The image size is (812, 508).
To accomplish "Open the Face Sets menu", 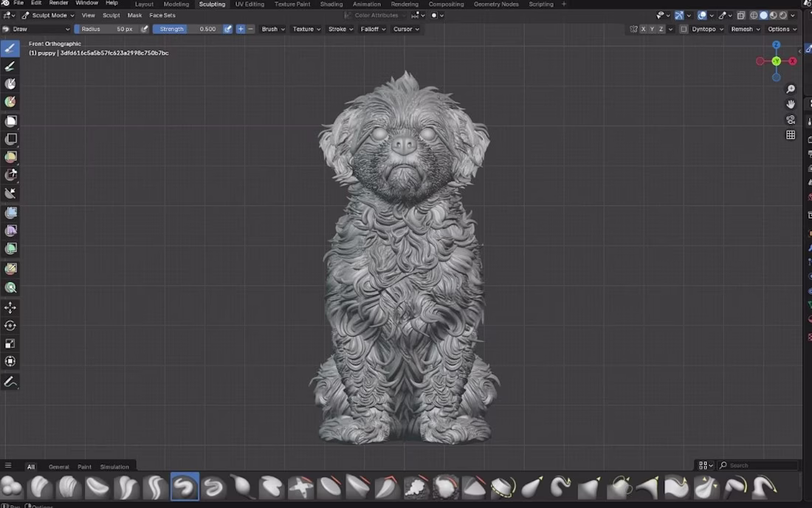I will 162,16.
